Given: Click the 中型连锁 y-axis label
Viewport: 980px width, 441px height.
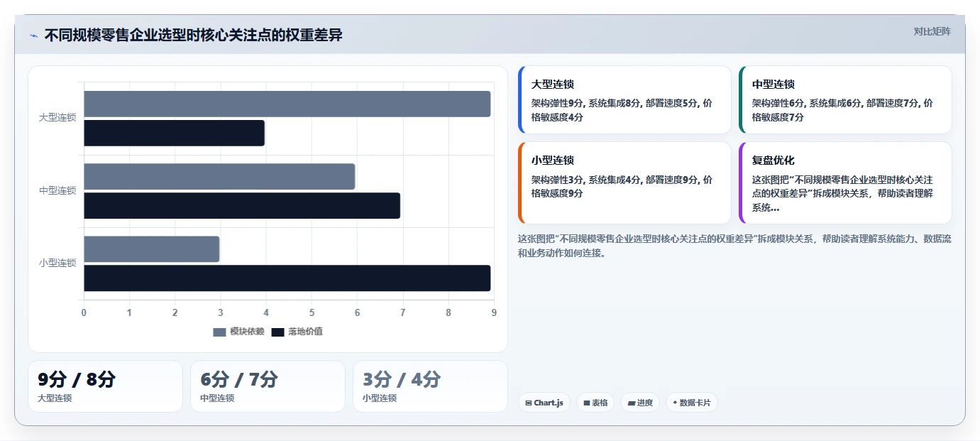Looking at the screenshot, I should 57,191.
